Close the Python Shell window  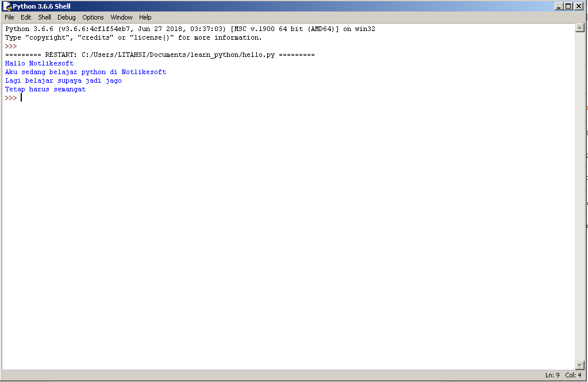pyautogui.click(x=579, y=6)
